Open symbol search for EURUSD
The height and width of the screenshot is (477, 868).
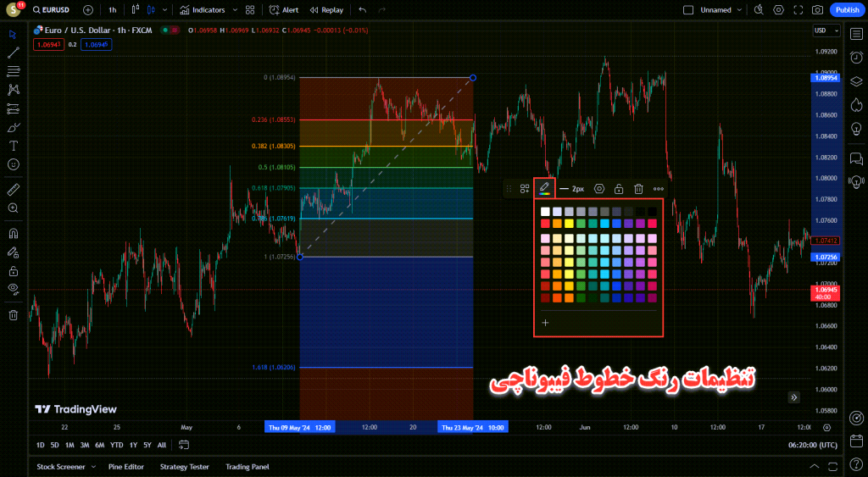pos(51,10)
